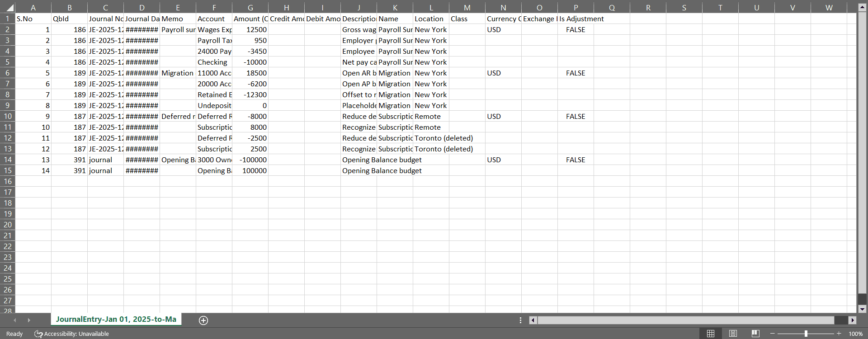Click the Gross wag description cell

(x=359, y=29)
